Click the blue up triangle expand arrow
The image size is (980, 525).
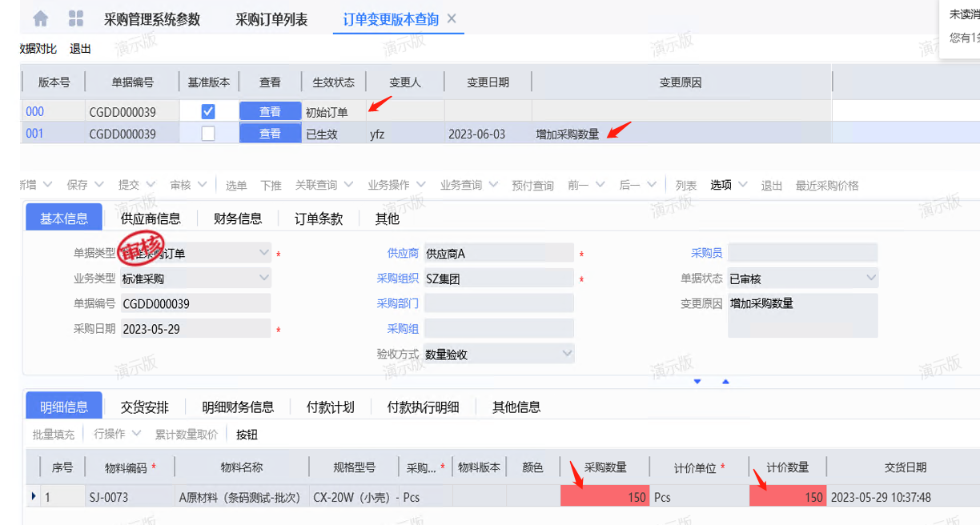(725, 382)
